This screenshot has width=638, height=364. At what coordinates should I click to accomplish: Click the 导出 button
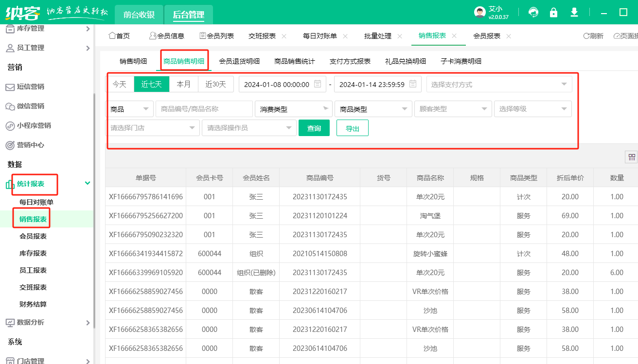[352, 128]
